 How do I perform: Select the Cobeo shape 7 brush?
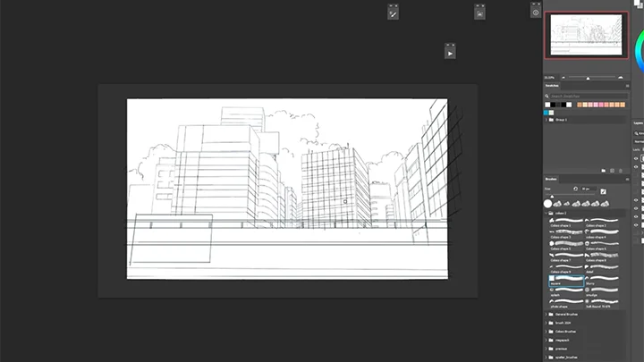566,257
